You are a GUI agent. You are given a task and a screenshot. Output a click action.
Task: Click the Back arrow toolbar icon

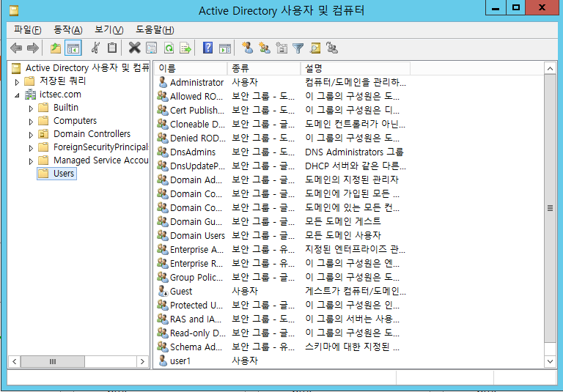(16, 48)
